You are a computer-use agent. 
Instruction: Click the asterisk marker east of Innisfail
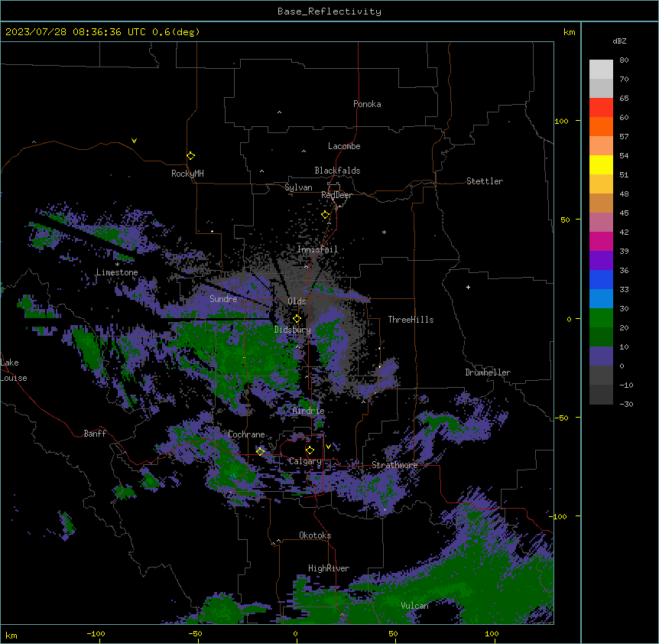point(384,232)
